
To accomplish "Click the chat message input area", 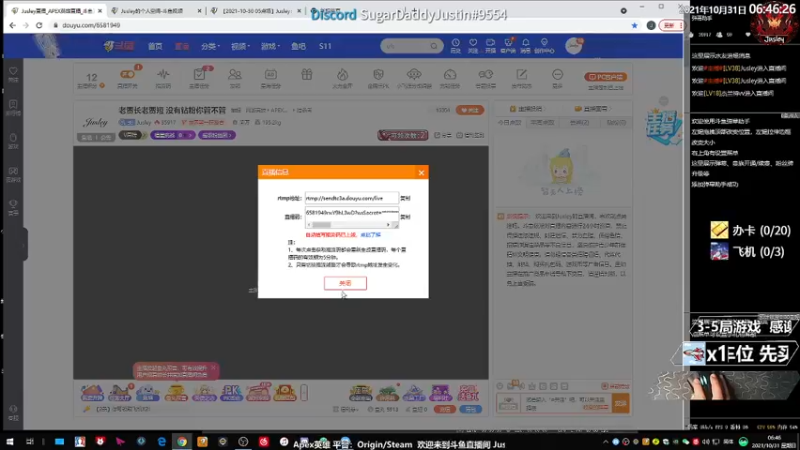I will click(567, 404).
